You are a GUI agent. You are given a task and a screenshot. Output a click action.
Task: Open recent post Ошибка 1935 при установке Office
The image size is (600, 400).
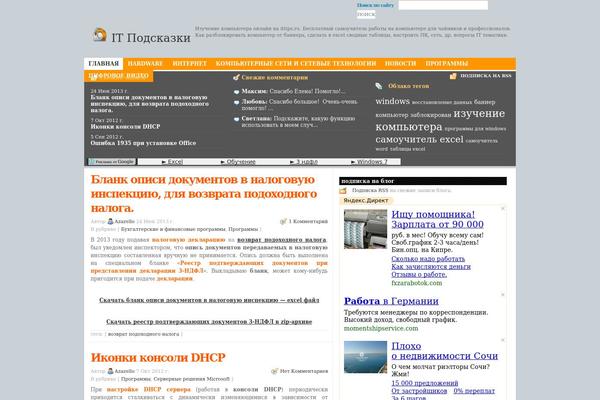(x=143, y=143)
